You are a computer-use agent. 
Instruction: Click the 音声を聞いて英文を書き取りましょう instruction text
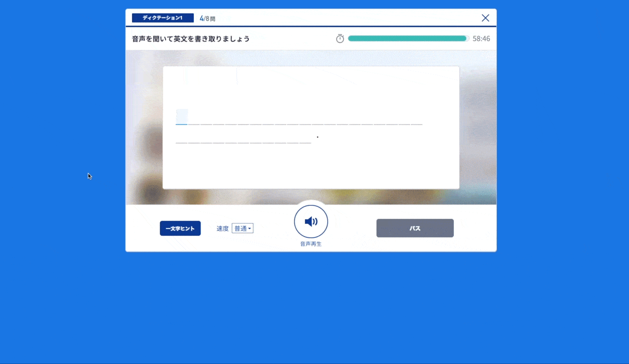pos(191,39)
